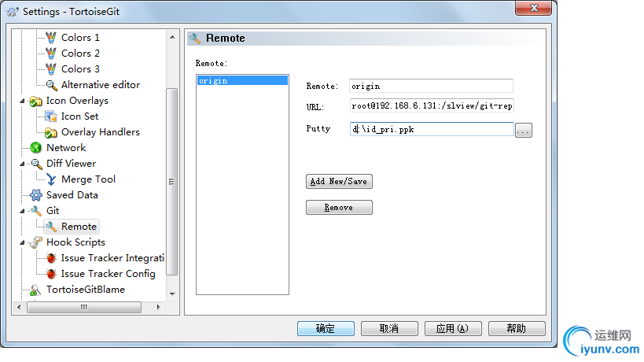Click the Issue Tracker Config bug icon
644x362 pixels.
[x=51, y=274]
